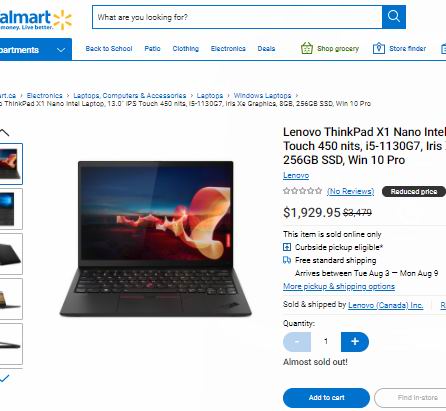The width and height of the screenshot is (446, 411).
Task: Click the free shipping truck icon
Action: coord(287,260)
